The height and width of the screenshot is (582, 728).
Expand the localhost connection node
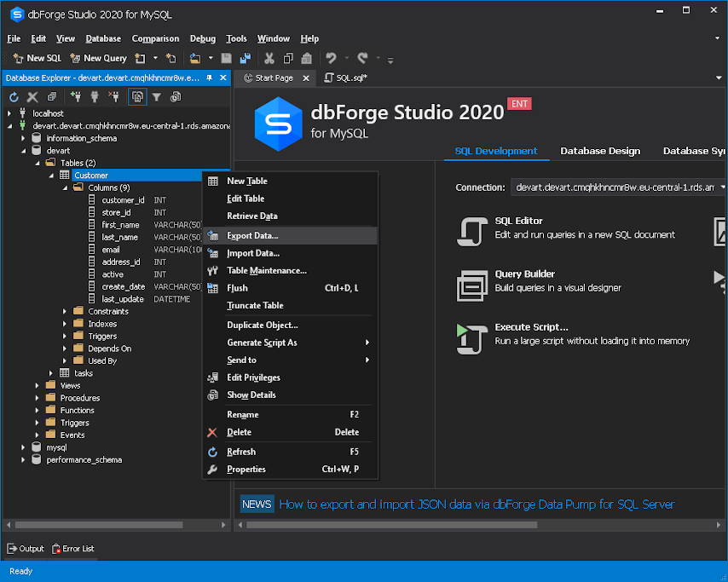click(9, 113)
